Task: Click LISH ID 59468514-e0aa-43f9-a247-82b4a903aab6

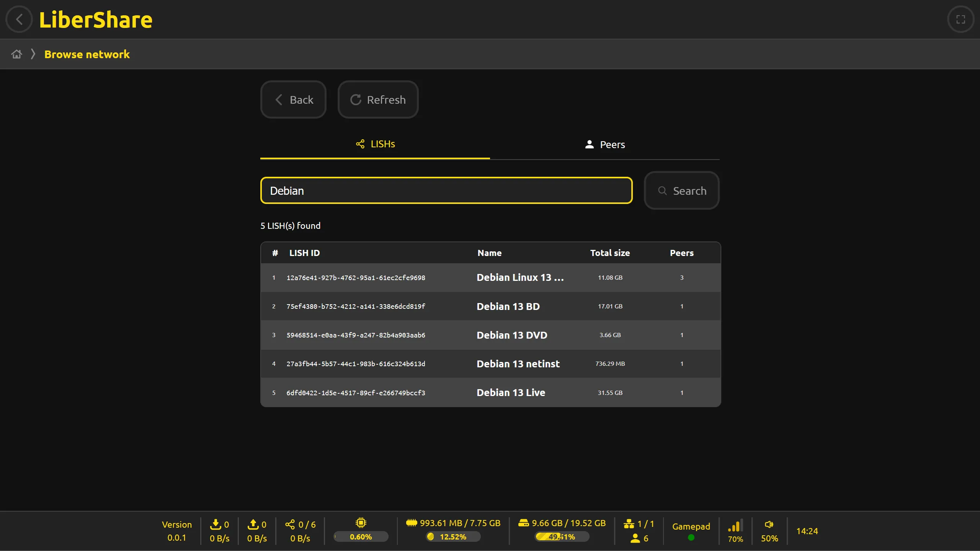Action: tap(356, 335)
